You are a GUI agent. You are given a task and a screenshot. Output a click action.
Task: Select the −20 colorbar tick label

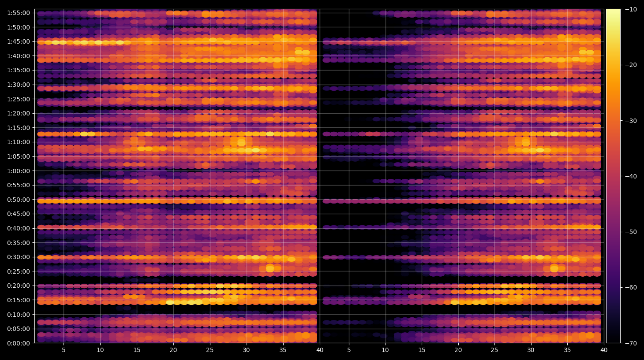[x=631, y=65]
